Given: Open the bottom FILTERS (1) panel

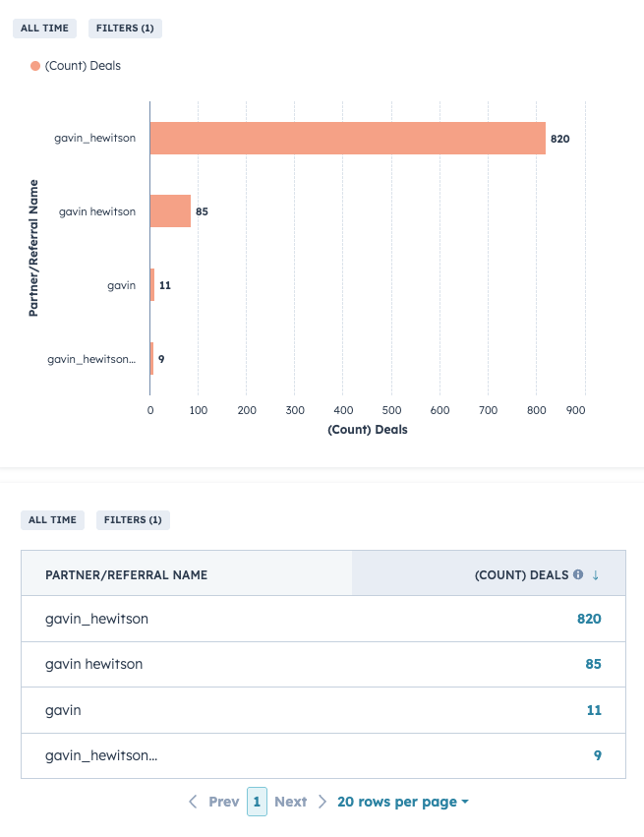Looking at the screenshot, I should pos(133,519).
